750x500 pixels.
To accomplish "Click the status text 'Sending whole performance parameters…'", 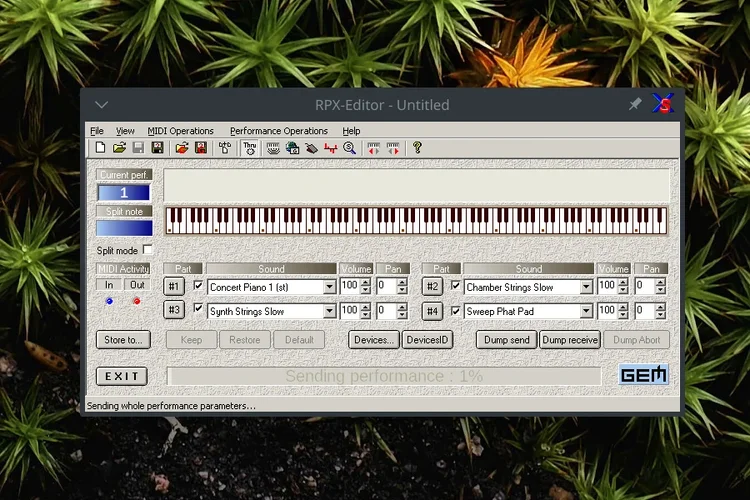I will pyautogui.click(x=171, y=406).
